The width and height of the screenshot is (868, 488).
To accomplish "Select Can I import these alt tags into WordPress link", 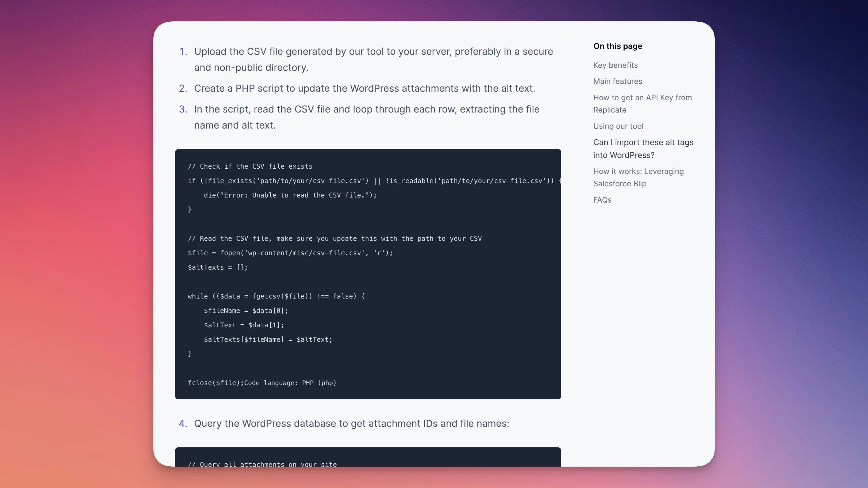I will pos(643,149).
